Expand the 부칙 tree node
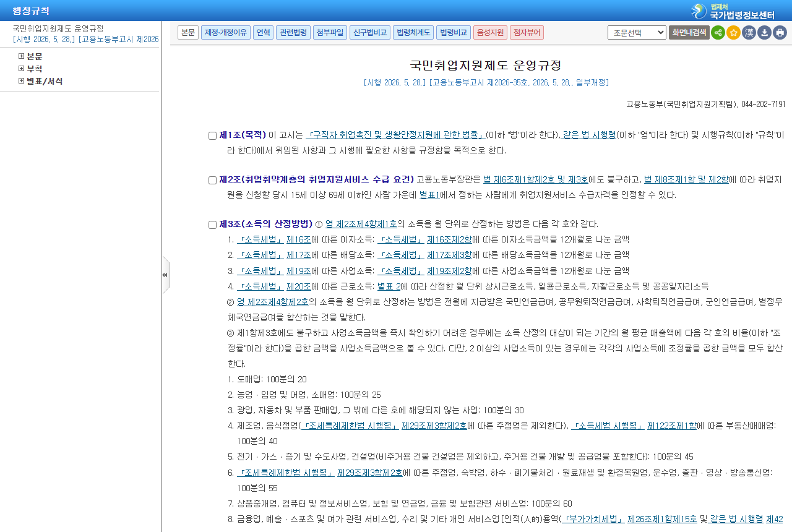 pos(21,69)
